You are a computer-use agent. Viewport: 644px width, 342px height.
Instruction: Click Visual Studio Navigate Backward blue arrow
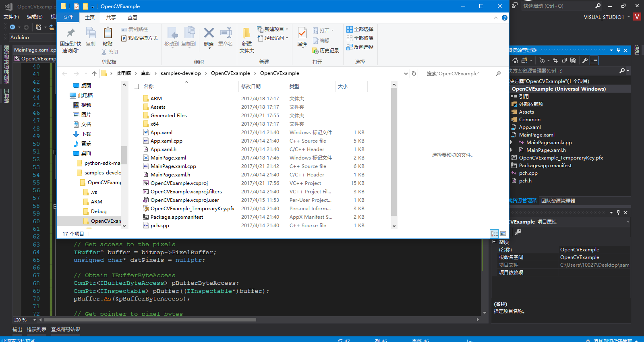[x=12, y=27]
